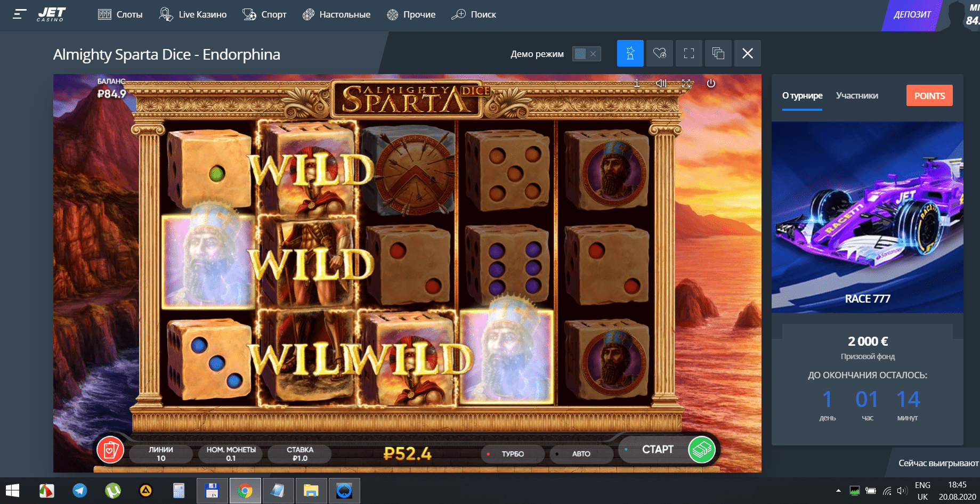Click the ₽52.4 win amount
This screenshot has width=980, height=504.
coord(408,453)
